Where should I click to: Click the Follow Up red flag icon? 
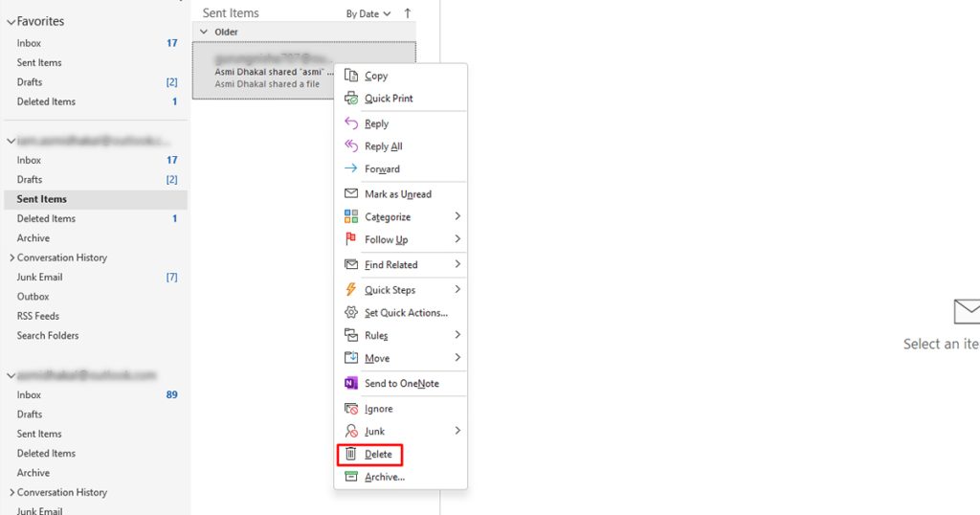pyautogui.click(x=351, y=238)
